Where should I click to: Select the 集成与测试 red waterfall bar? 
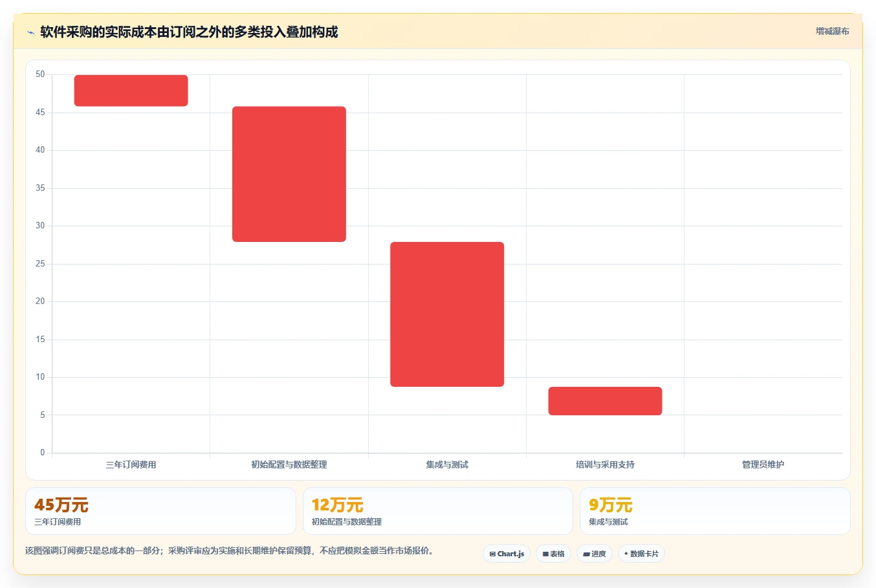[447, 314]
